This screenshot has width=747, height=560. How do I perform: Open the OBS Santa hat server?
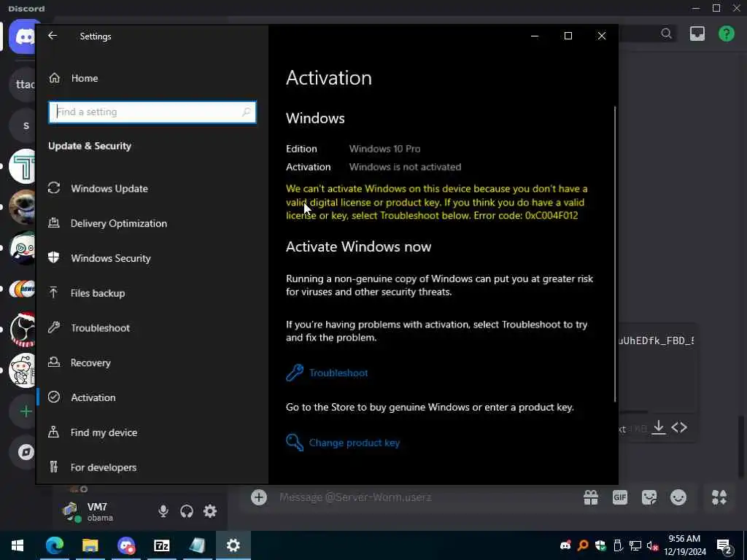tap(23, 330)
